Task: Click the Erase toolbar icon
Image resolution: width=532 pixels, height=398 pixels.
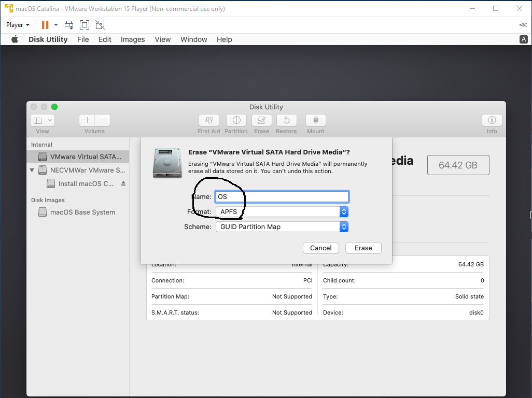Action: pos(261,120)
